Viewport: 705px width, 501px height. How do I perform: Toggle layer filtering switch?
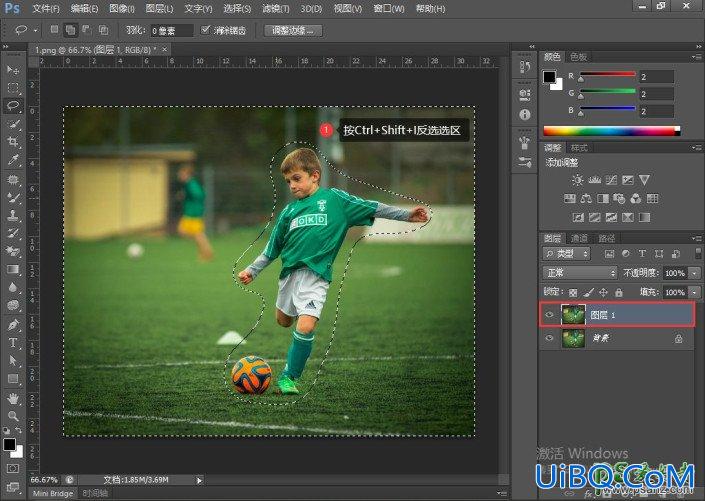698,253
